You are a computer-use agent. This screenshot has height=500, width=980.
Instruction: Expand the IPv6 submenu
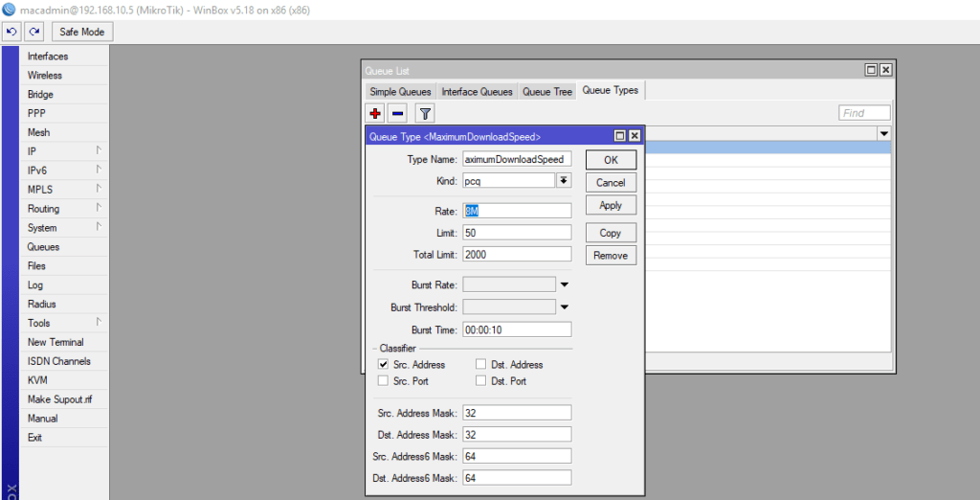64,170
